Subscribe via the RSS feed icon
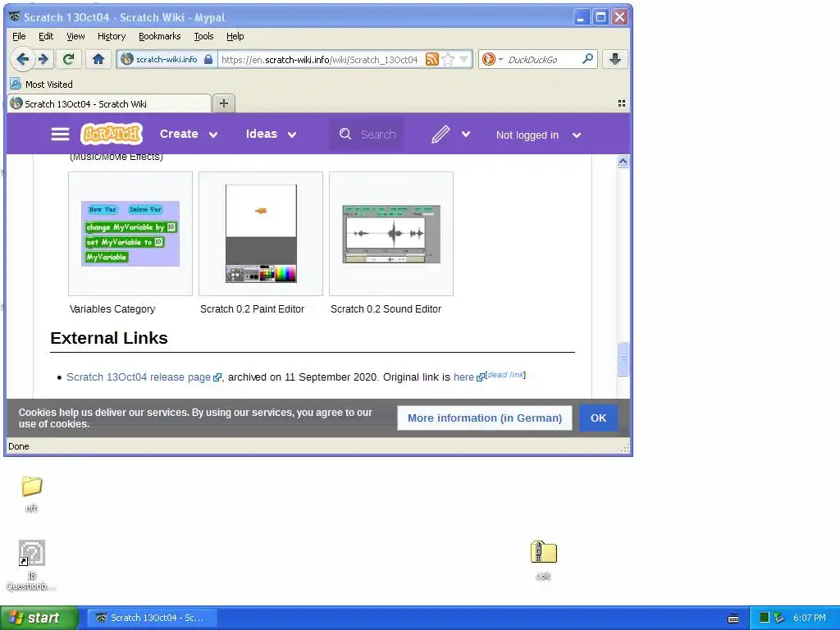The height and width of the screenshot is (630, 840). pyautogui.click(x=431, y=59)
